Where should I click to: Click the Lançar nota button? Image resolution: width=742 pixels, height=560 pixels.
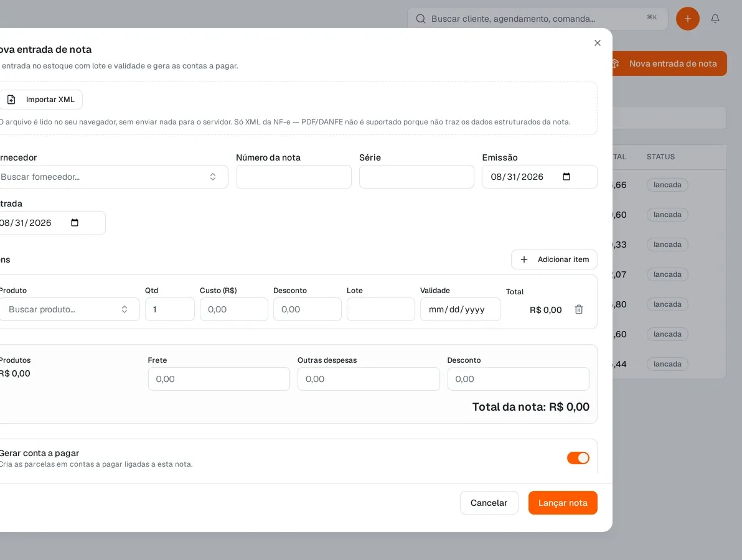click(563, 503)
